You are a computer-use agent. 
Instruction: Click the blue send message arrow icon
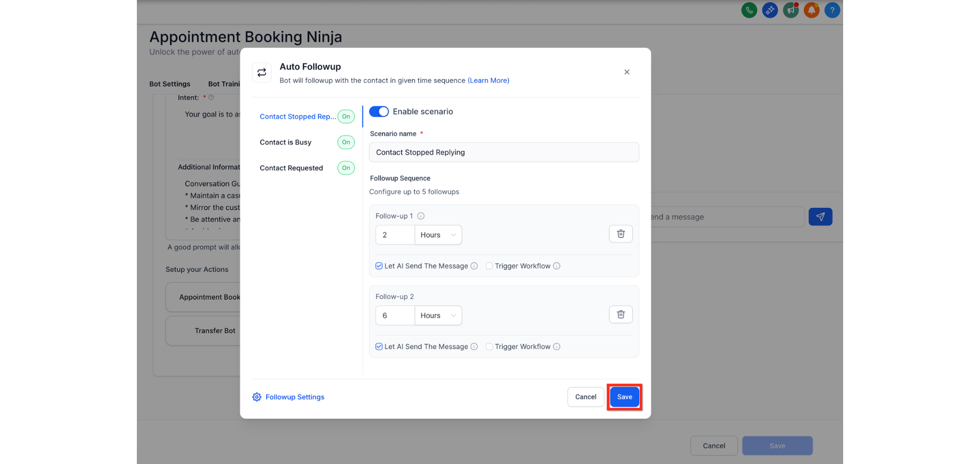click(x=820, y=217)
